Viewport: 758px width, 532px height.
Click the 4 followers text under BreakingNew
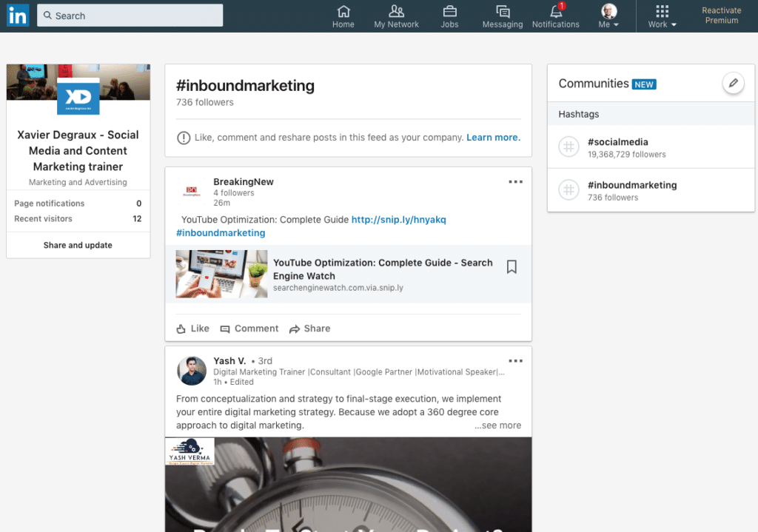coord(234,193)
